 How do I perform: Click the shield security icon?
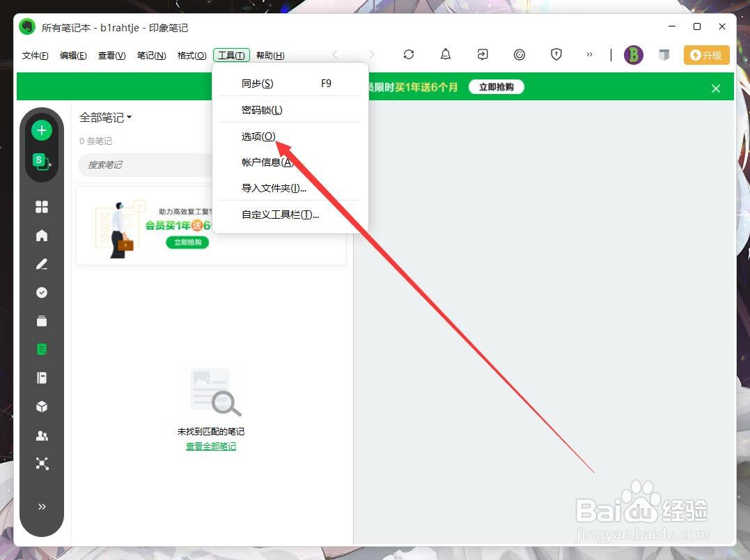click(556, 54)
